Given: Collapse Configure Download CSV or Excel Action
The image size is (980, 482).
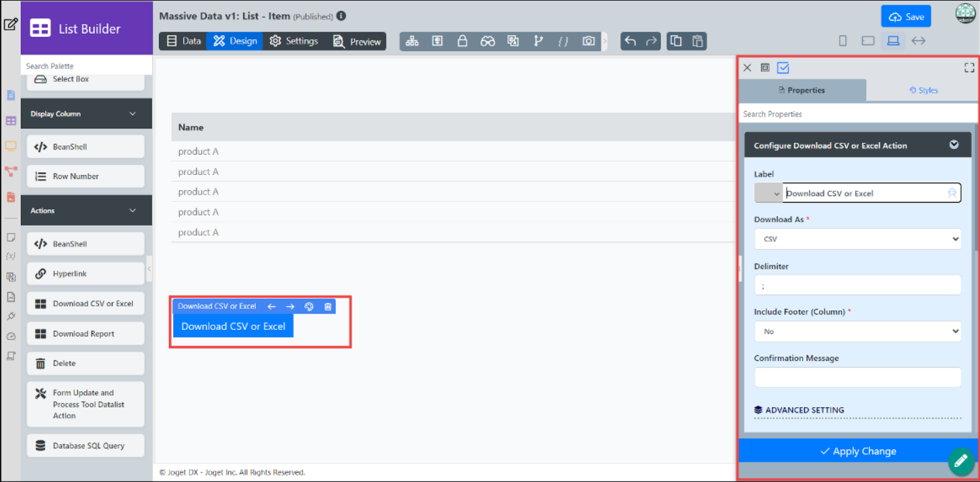Looking at the screenshot, I should tap(954, 145).
